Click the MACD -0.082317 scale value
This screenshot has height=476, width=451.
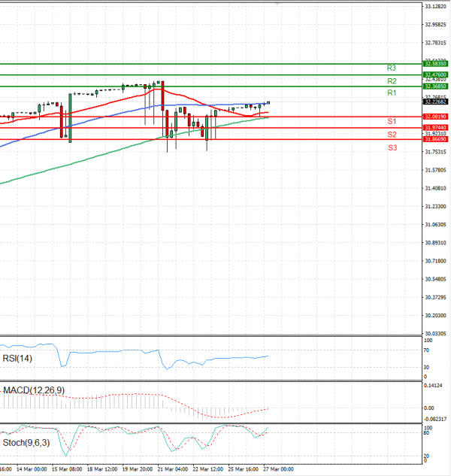(x=435, y=420)
